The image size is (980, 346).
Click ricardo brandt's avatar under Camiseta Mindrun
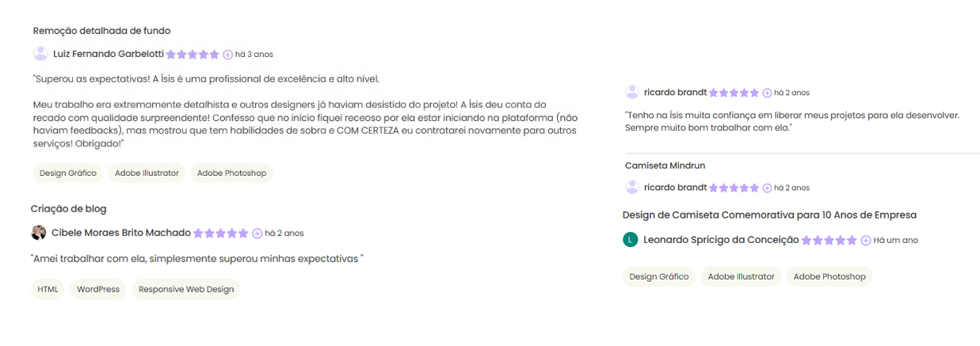pos(632,188)
